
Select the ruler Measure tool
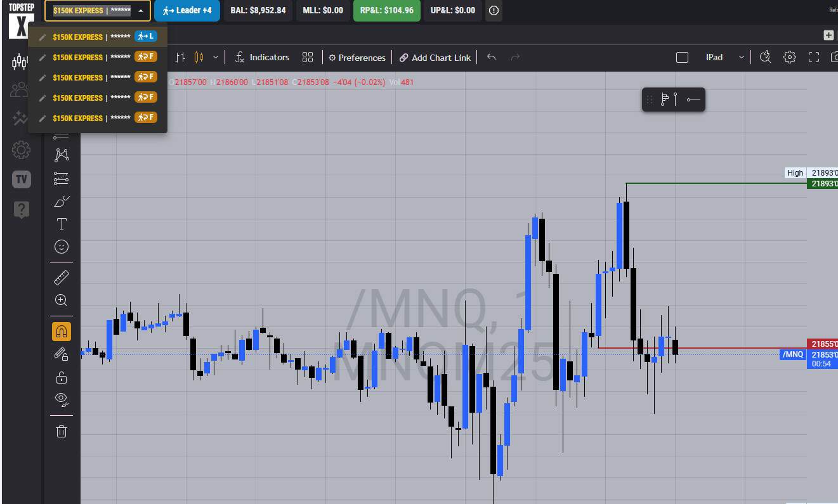tap(62, 277)
